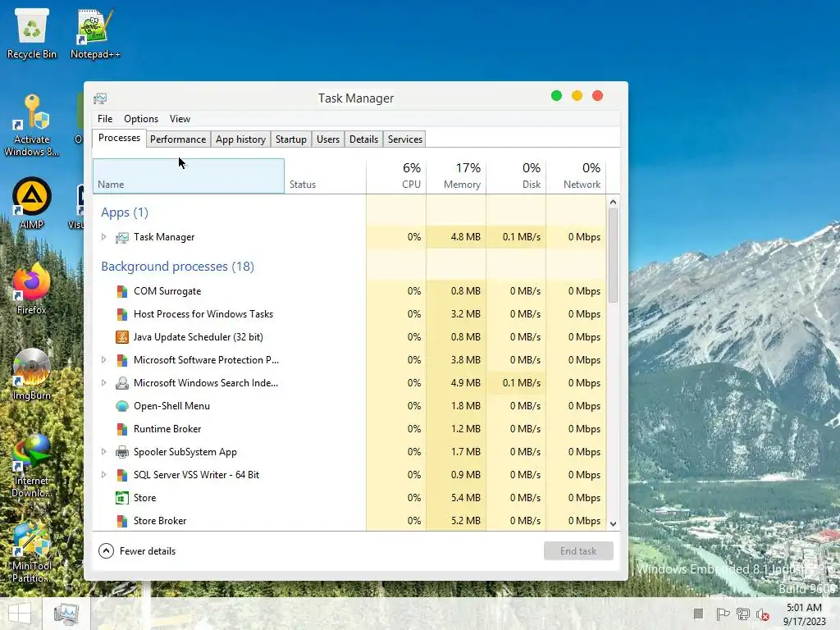Open the MiniTool Partition shortcut
Image resolution: width=840 pixels, height=630 pixels.
pyautogui.click(x=32, y=550)
